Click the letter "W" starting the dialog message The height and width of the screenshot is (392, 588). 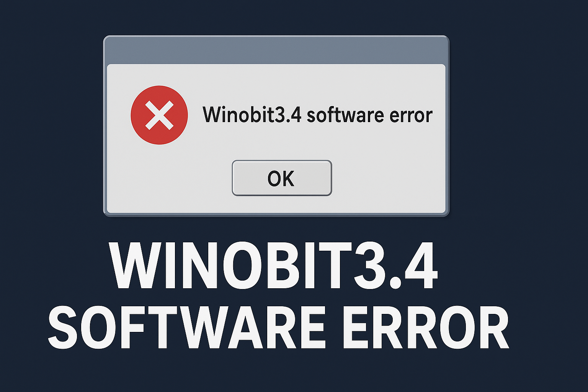point(212,114)
